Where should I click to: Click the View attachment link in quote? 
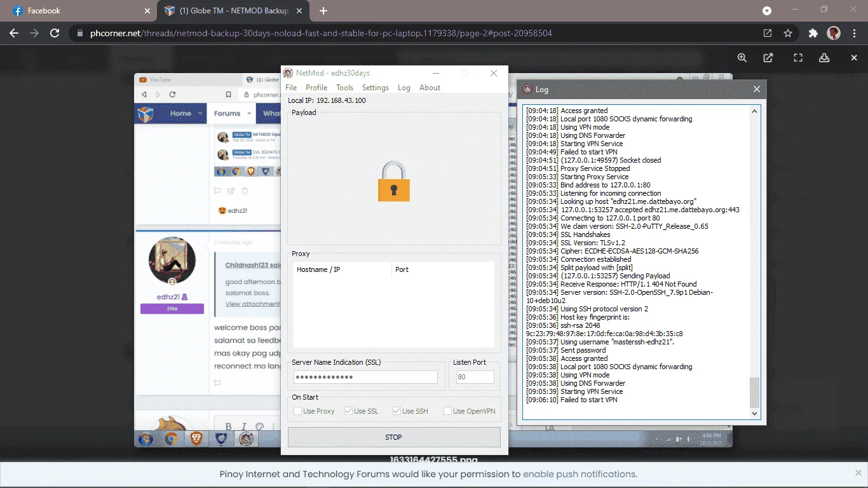(253, 304)
